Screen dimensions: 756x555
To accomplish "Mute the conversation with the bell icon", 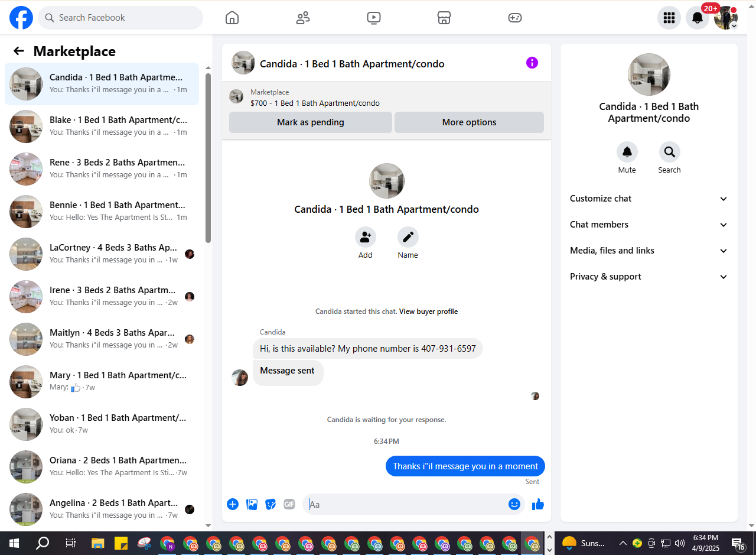I will (627, 152).
